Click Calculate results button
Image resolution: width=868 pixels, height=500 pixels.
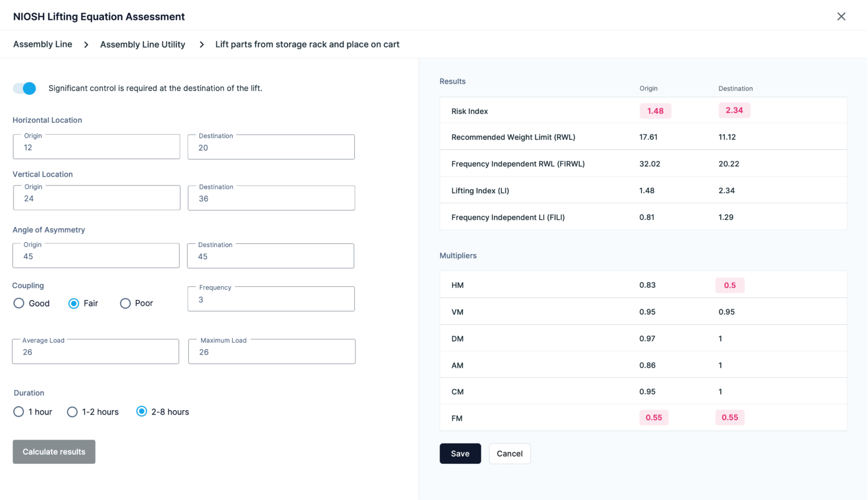54,452
